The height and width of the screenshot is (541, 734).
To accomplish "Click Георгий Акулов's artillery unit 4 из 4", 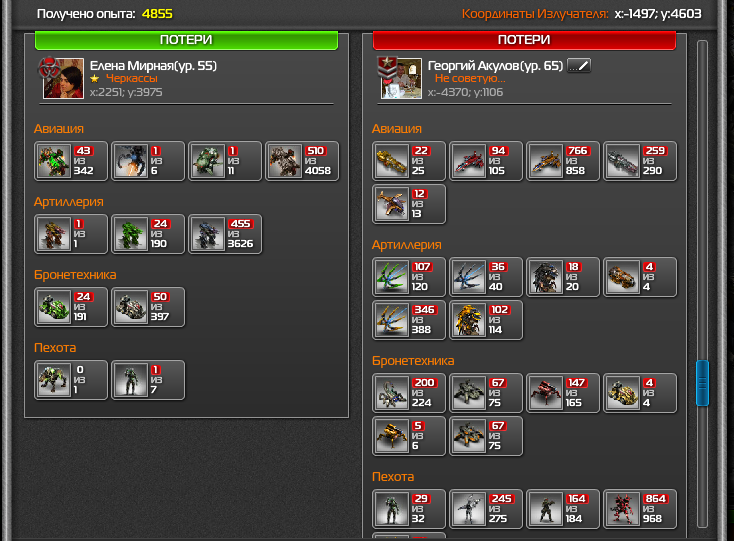I will click(640, 277).
